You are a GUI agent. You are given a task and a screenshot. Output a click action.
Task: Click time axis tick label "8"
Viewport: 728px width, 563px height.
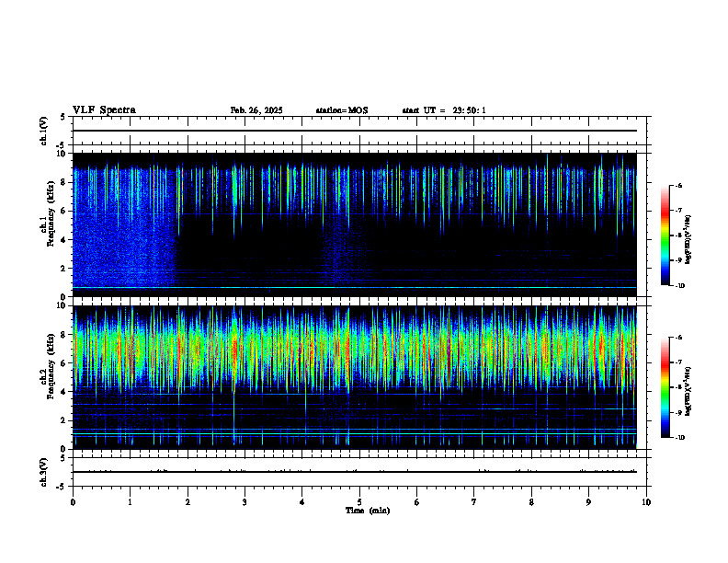(x=531, y=502)
